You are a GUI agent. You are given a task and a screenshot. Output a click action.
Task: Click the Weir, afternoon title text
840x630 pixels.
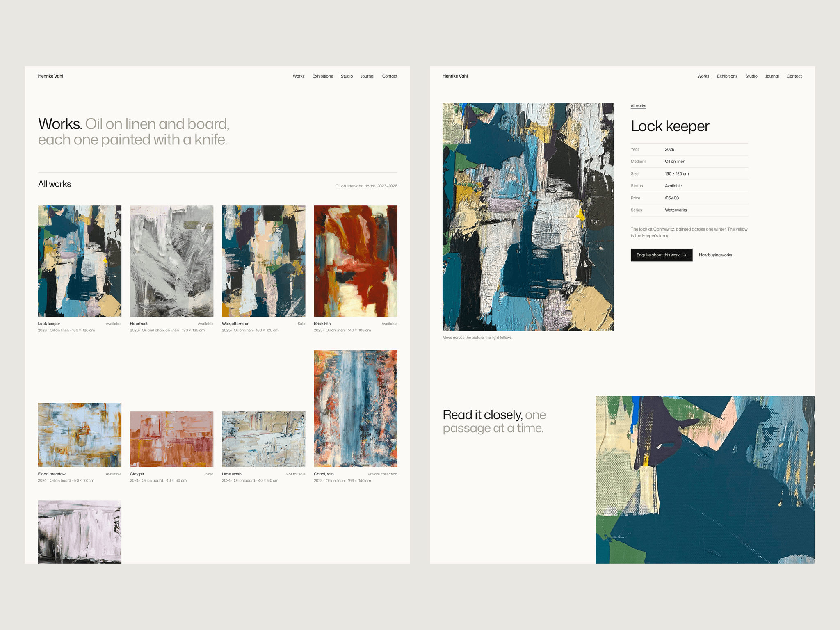click(235, 324)
